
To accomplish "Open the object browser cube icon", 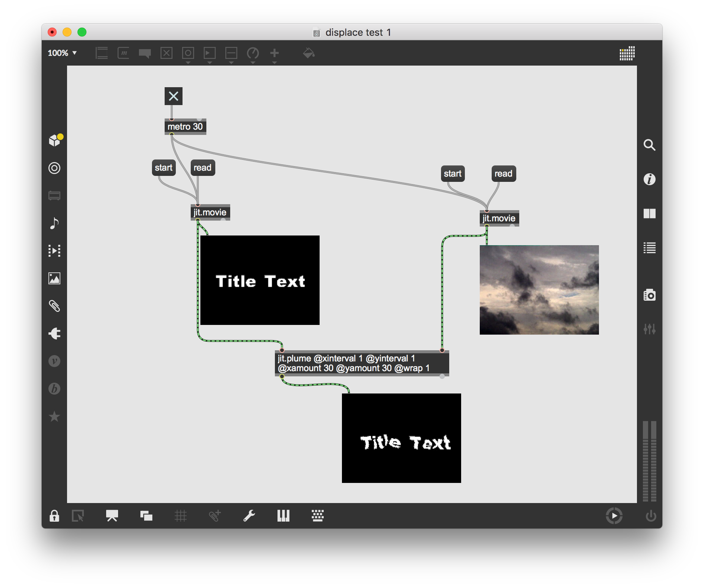I will (x=55, y=140).
